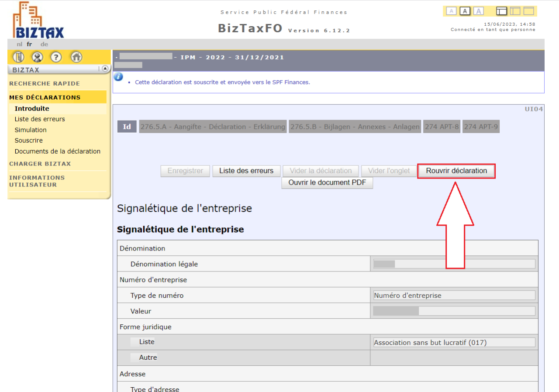Collapse the BIZTAX sidebar panel arrow

tap(105, 69)
